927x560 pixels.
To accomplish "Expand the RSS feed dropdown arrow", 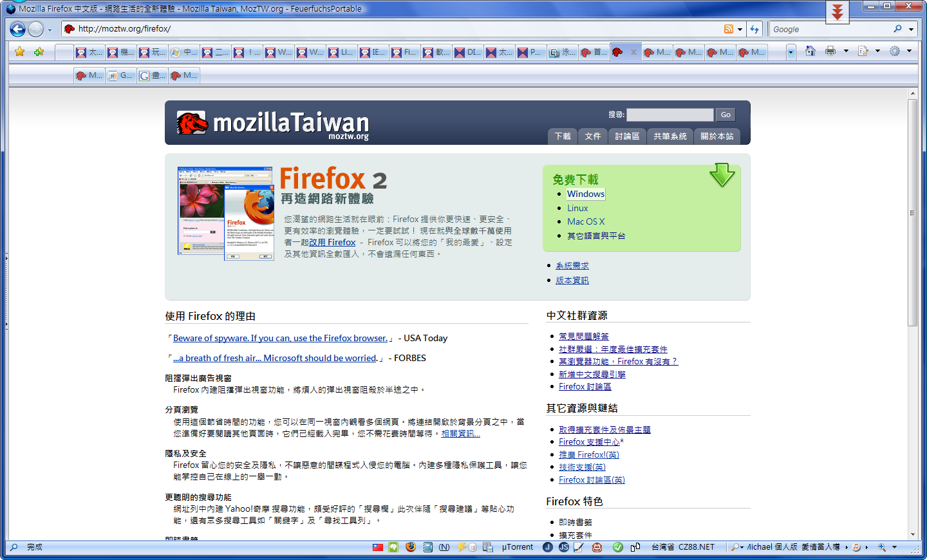I will click(x=740, y=29).
